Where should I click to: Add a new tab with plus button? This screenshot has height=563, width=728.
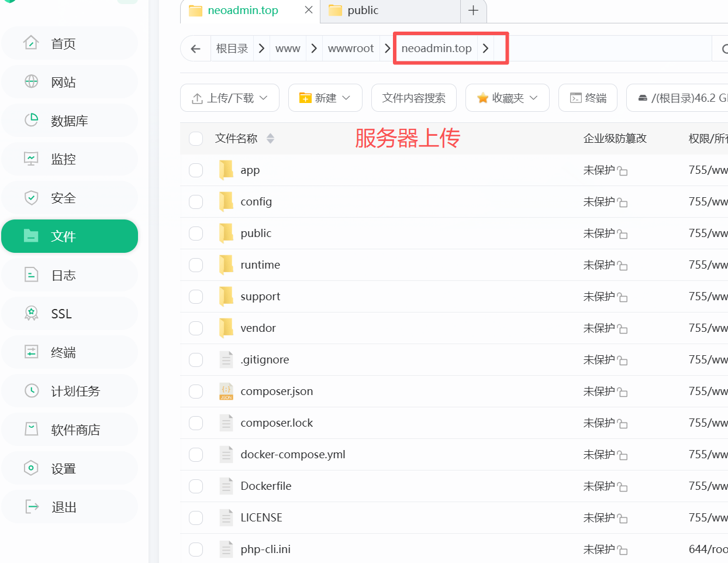473,11
